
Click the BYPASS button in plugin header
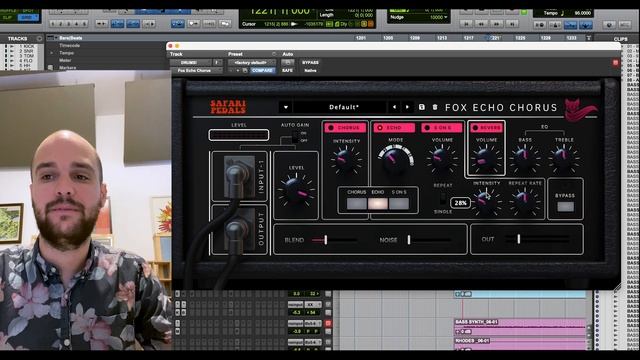click(310, 62)
